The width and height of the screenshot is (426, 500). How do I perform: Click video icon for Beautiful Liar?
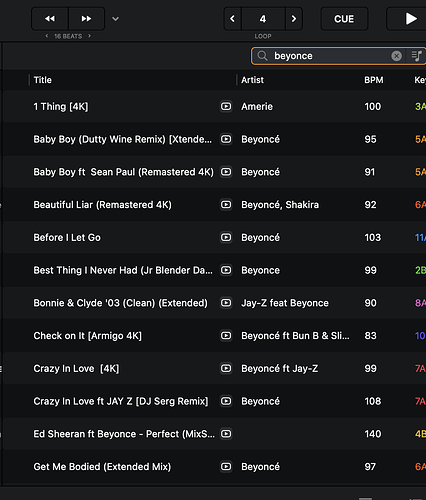(x=226, y=204)
